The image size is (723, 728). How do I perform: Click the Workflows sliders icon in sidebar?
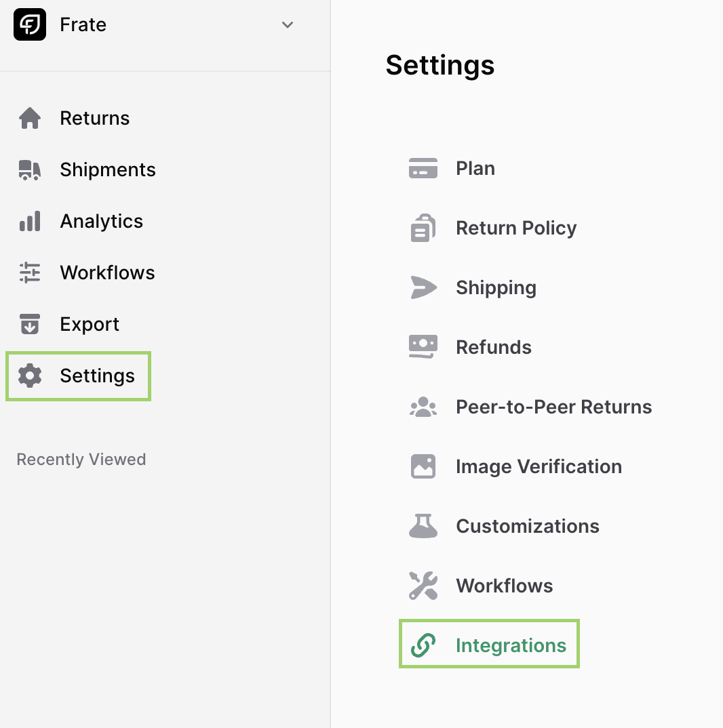tap(30, 272)
